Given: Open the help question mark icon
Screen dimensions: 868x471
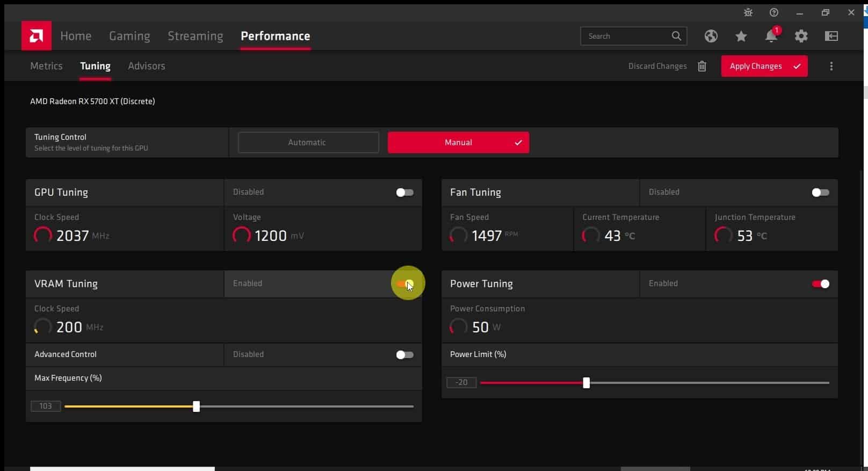Looking at the screenshot, I should coord(774,12).
